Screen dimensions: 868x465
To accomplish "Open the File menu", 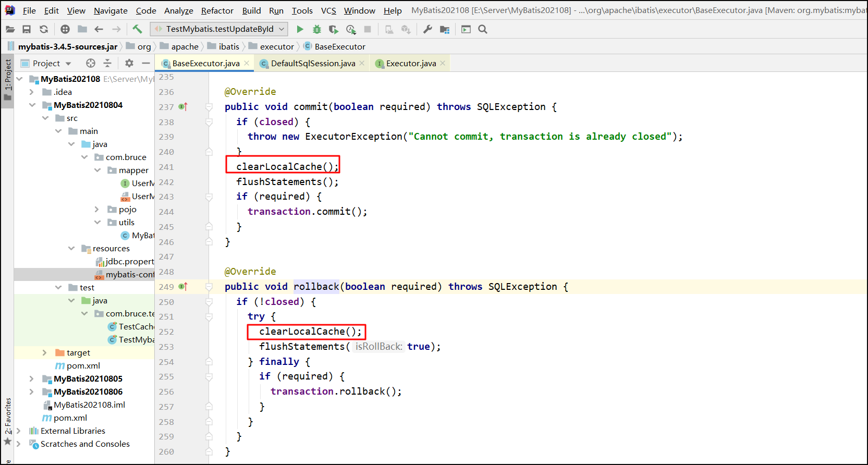I will point(29,10).
